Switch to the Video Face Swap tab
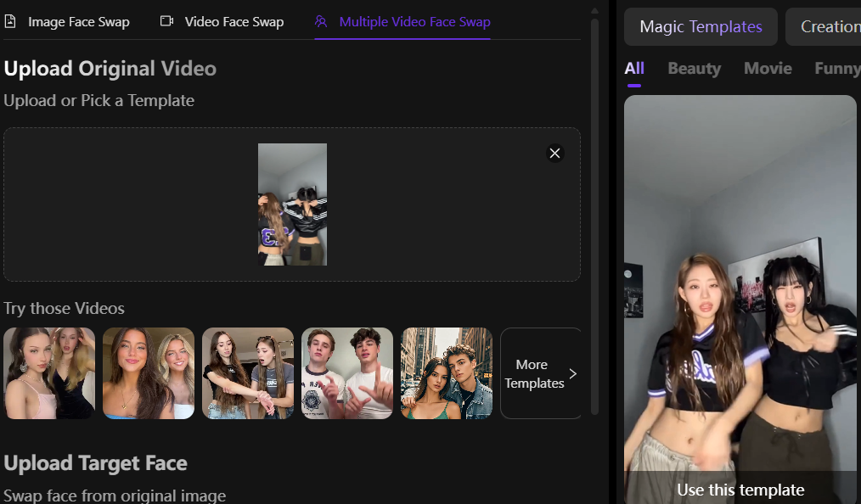This screenshot has height=504, width=861. point(234,21)
